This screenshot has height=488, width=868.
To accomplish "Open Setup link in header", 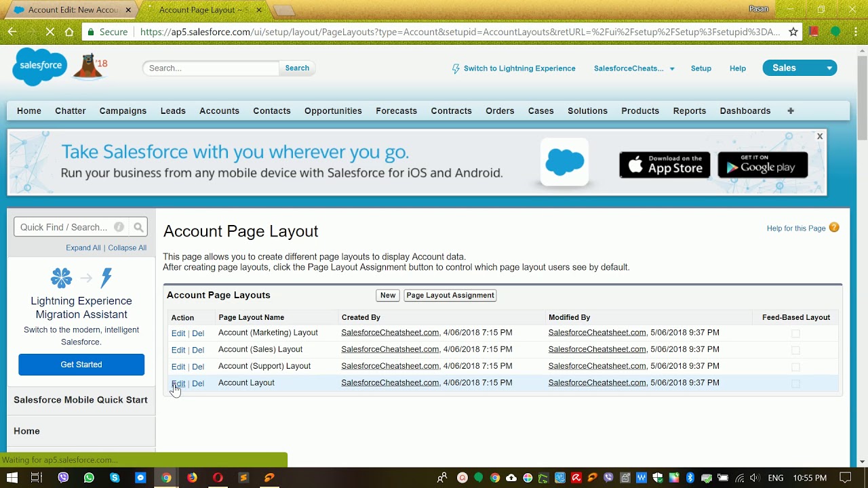I will 701,68.
